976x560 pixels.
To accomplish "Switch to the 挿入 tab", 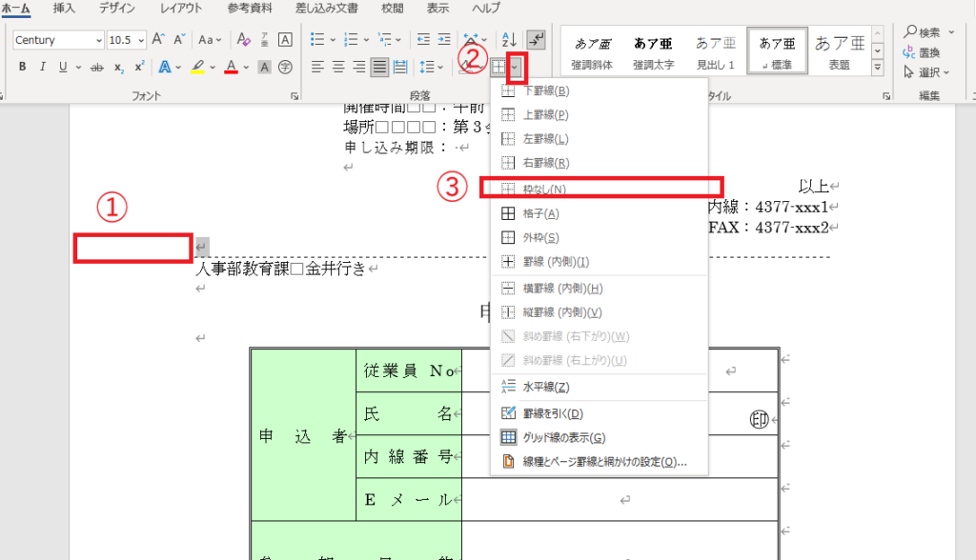I will [x=64, y=8].
